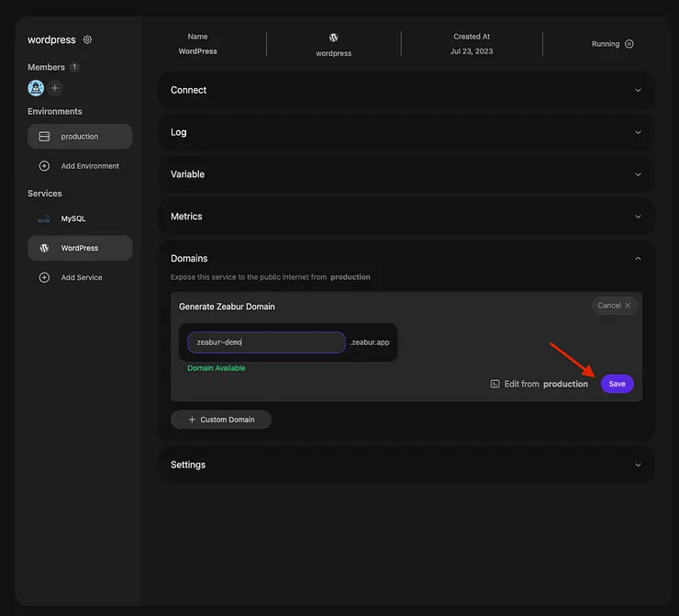Add a new member with plus icon

(x=54, y=88)
